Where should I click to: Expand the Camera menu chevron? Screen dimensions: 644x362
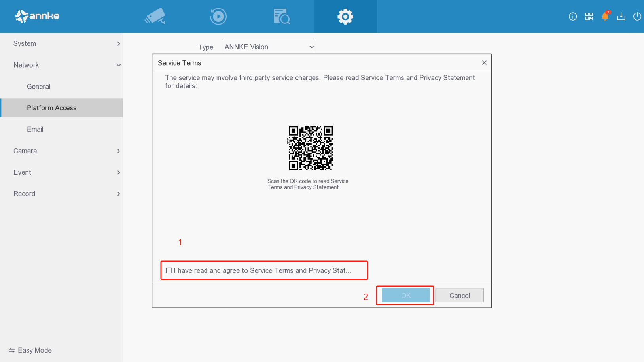pyautogui.click(x=118, y=151)
